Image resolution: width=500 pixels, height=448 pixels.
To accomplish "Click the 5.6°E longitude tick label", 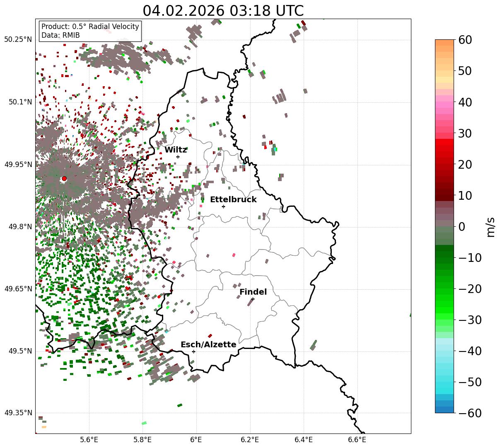I will [x=89, y=439].
